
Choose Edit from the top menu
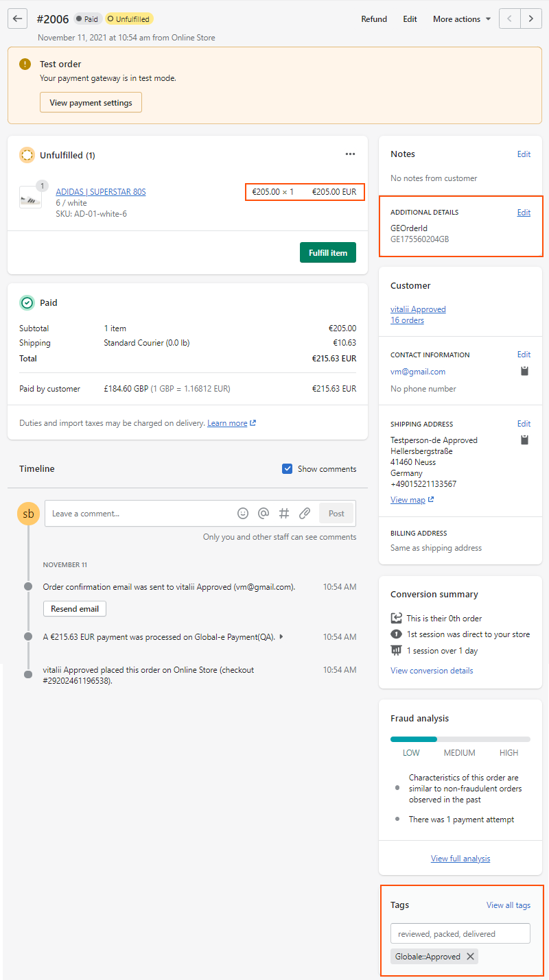click(410, 19)
